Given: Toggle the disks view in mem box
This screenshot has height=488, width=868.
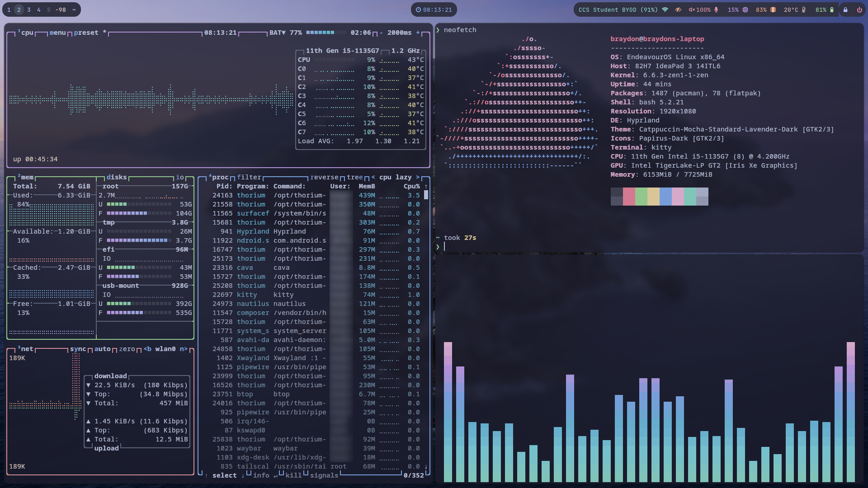Looking at the screenshot, I should click(x=117, y=177).
